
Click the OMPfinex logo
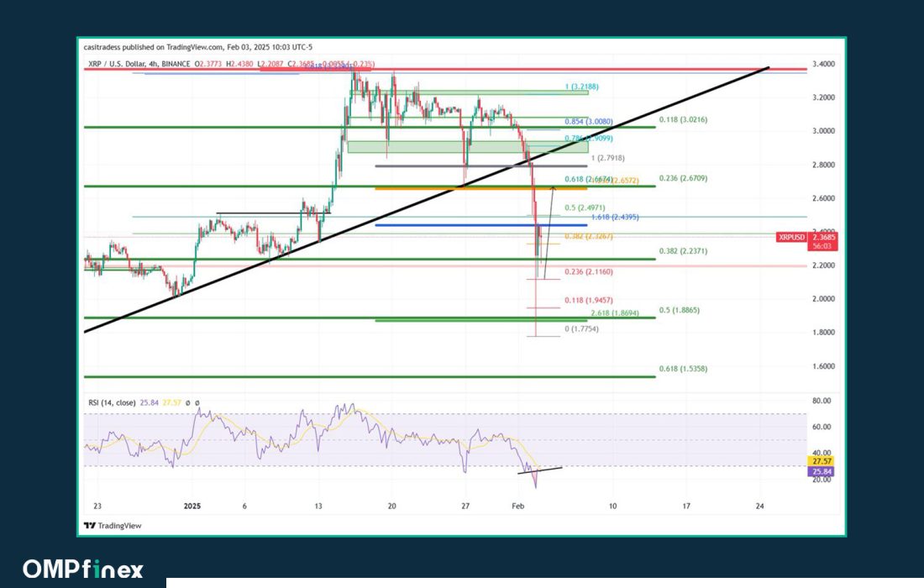pyautogui.click(x=82, y=569)
